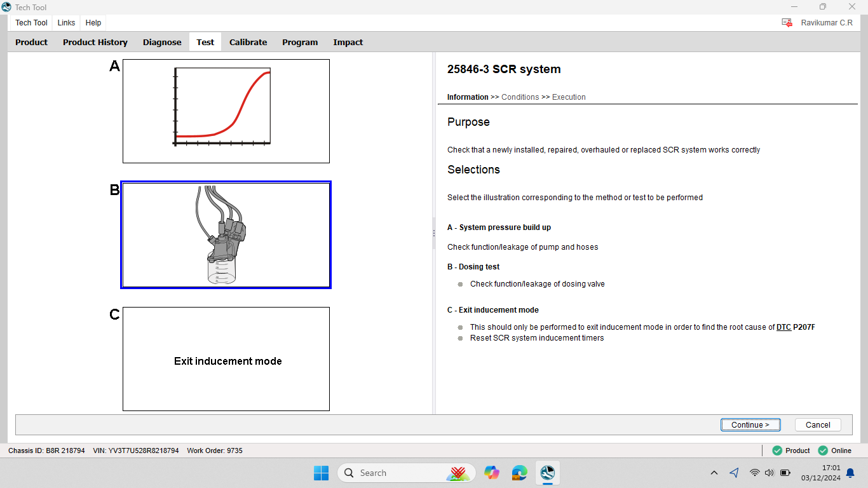Image resolution: width=868 pixels, height=488 pixels.
Task: Click the volume speaker tray icon
Action: (770, 473)
